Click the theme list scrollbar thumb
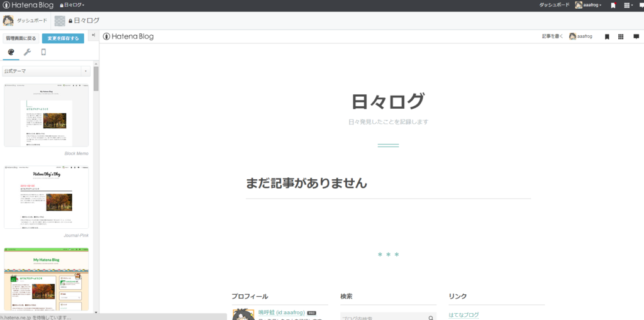Image resolution: width=644 pixels, height=320 pixels. click(x=96, y=78)
